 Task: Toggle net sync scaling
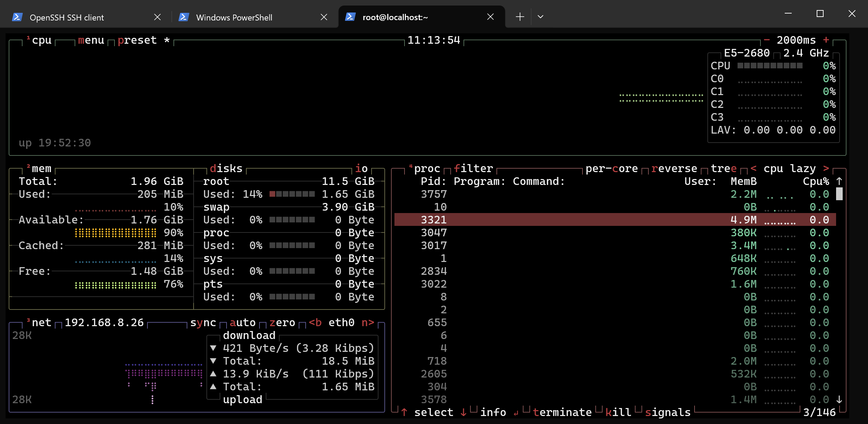click(203, 323)
